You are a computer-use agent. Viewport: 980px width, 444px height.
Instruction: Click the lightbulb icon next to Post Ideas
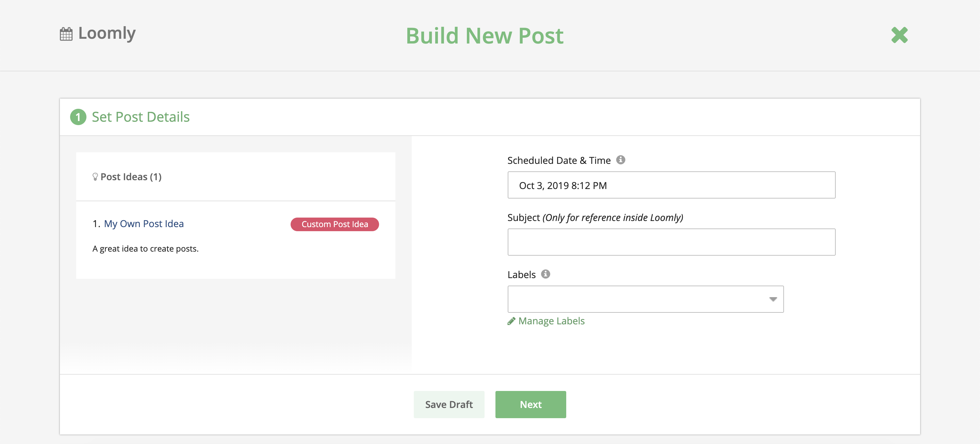tap(96, 176)
